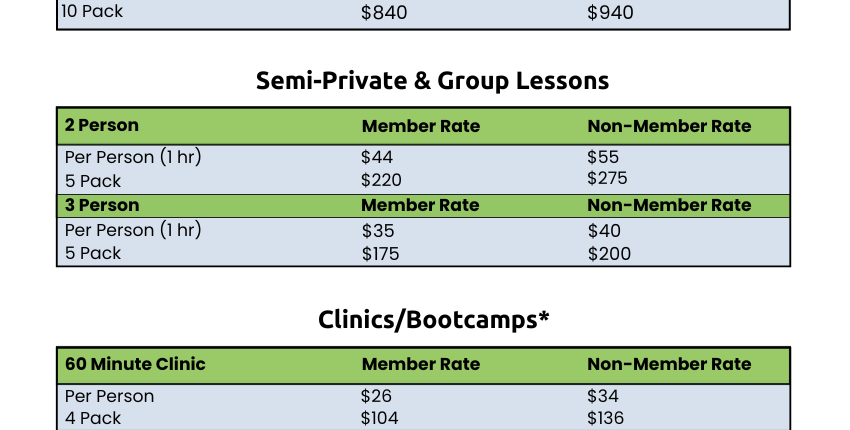The height and width of the screenshot is (430, 850).
Task: Click the $40 per person non-member rate
Action: (604, 231)
